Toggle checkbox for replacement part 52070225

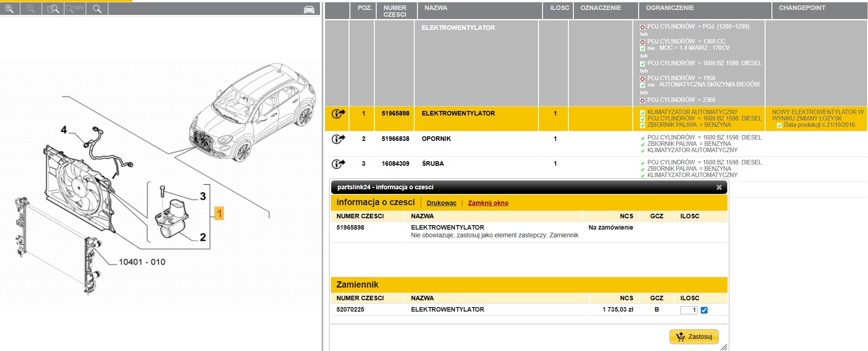(x=704, y=310)
